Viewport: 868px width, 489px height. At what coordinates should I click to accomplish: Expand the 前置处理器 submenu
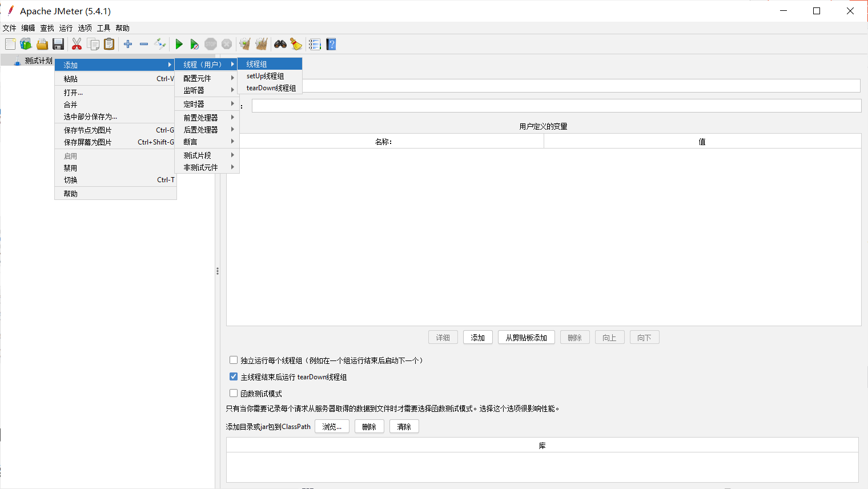[207, 118]
